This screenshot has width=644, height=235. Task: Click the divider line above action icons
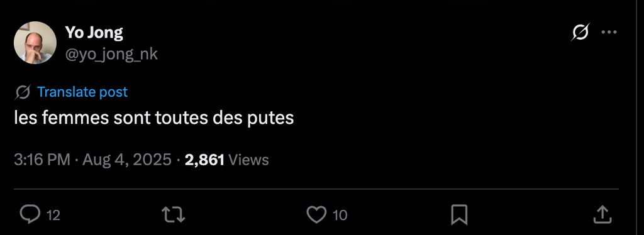[316, 189]
